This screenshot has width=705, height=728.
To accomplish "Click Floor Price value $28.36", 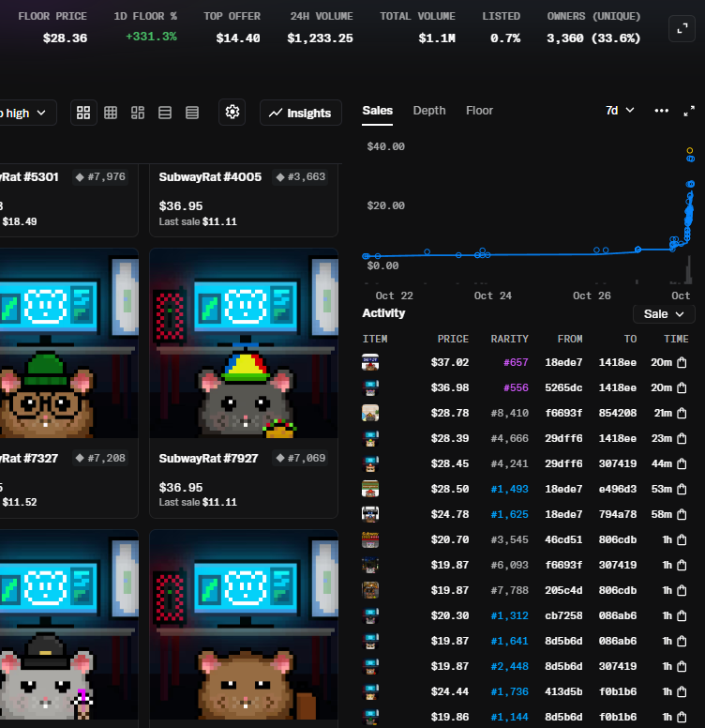I will coord(65,38).
